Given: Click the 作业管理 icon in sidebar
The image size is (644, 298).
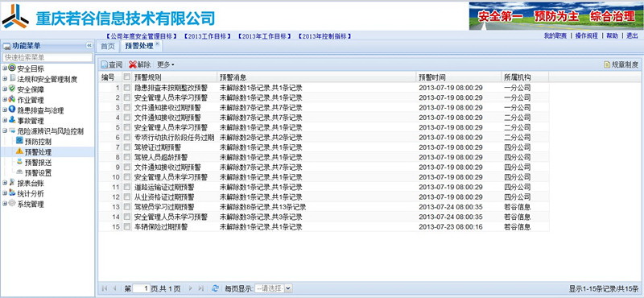Looking at the screenshot, I should [x=12, y=100].
